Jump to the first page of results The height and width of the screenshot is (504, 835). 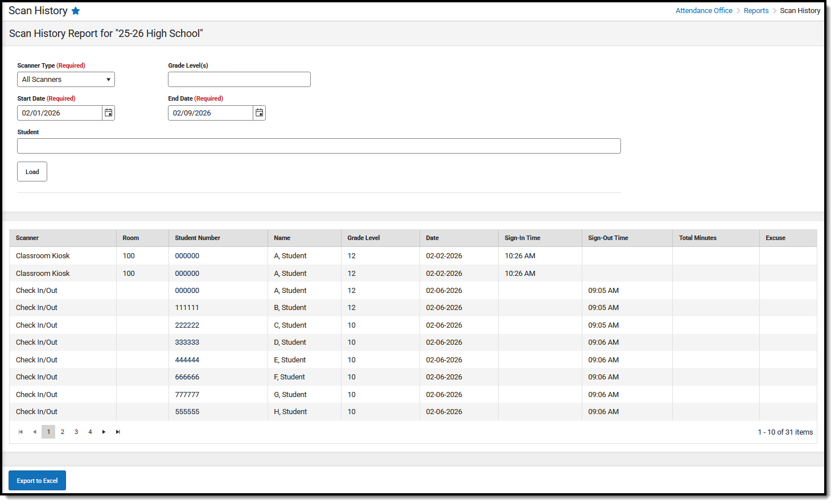pyautogui.click(x=20, y=432)
